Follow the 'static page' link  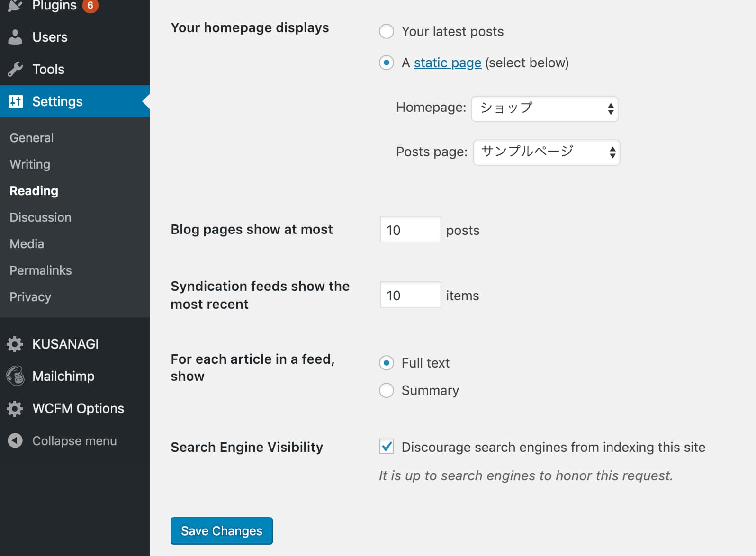tap(447, 63)
